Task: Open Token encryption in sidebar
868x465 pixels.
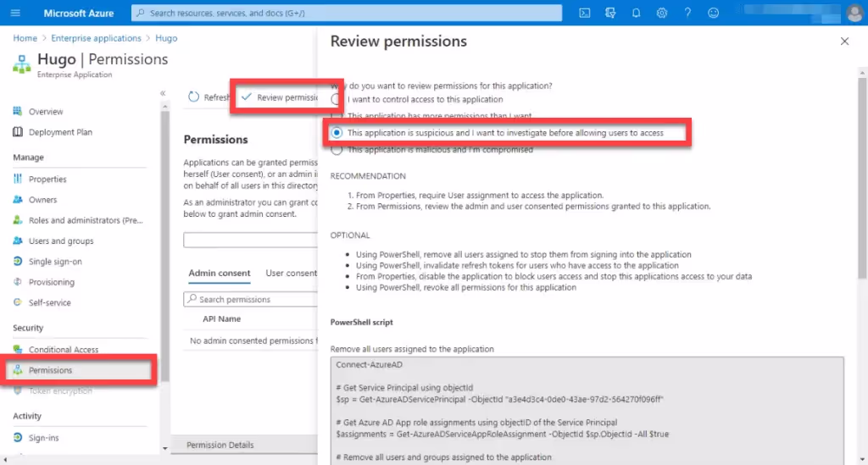Action: [60, 391]
